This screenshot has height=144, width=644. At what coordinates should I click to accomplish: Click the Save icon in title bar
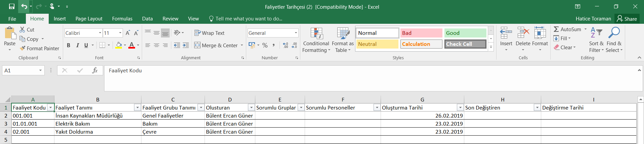tap(11, 6)
